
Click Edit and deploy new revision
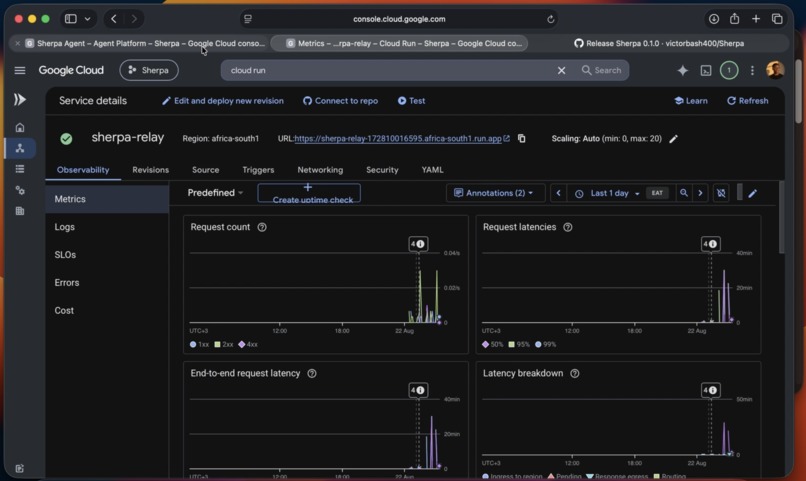pyautogui.click(x=223, y=101)
